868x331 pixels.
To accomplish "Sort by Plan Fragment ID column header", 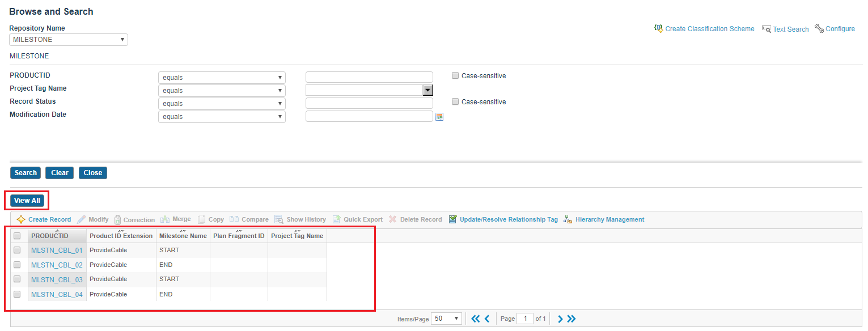I will 239,236.
